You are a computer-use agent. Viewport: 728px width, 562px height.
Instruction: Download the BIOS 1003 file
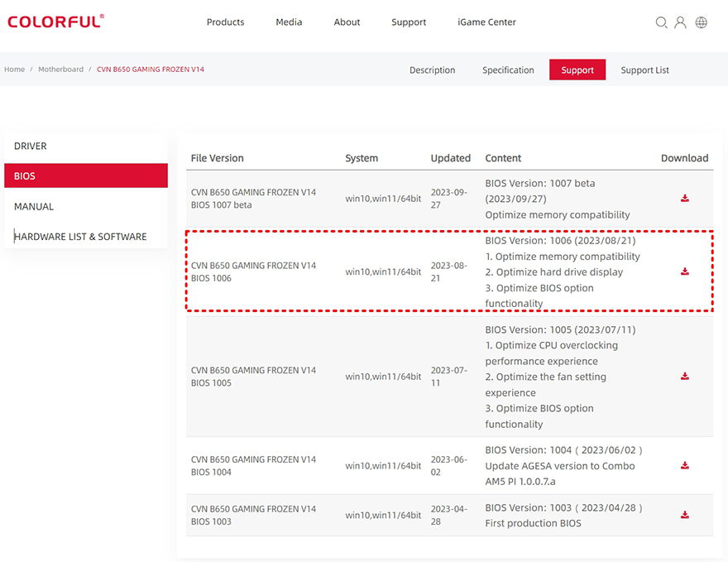tap(685, 515)
